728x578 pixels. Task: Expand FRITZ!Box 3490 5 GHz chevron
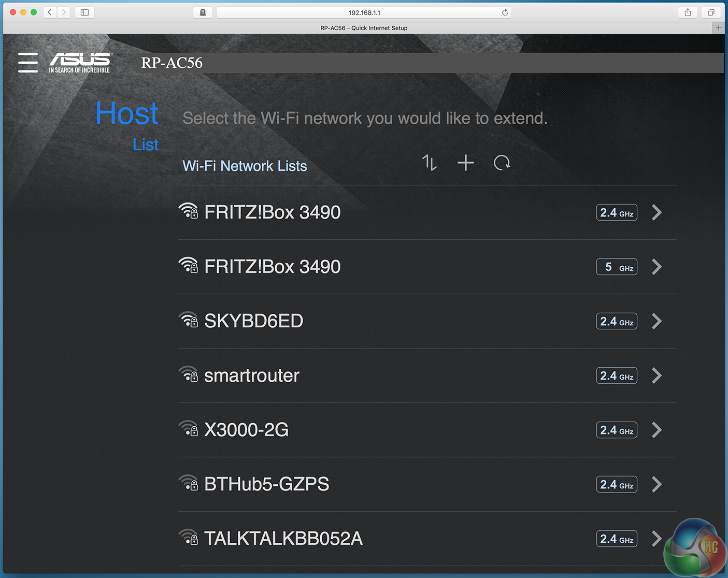tap(656, 267)
